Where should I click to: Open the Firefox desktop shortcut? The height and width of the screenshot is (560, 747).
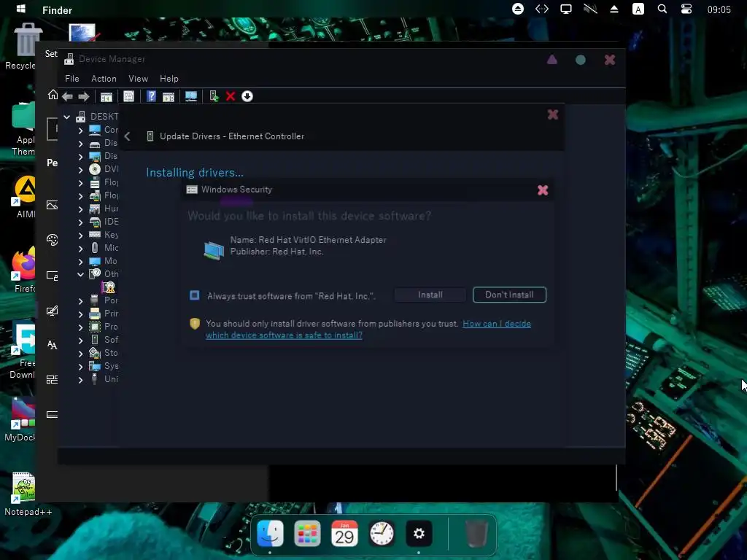pos(24,270)
